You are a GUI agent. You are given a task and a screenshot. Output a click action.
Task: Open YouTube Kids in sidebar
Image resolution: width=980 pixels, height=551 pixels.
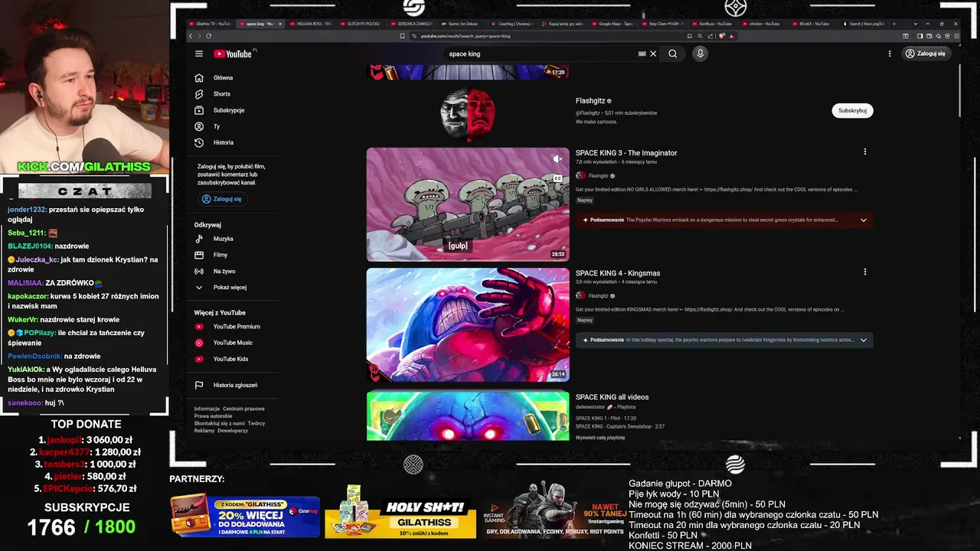[x=230, y=359]
